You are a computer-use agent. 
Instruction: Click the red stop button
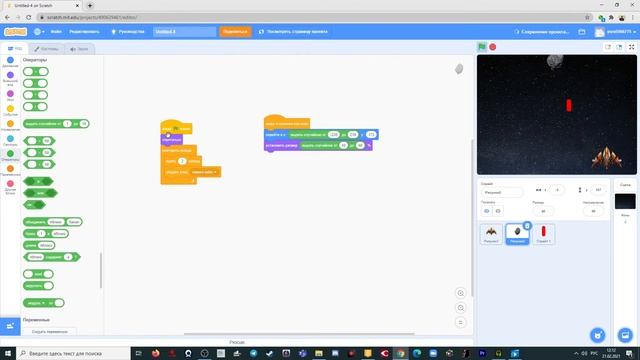[493, 47]
